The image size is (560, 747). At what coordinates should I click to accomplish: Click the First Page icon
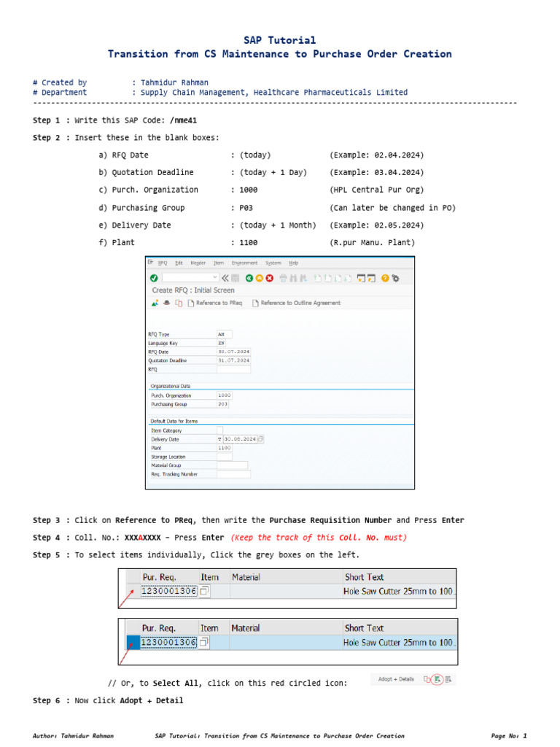click(318, 278)
